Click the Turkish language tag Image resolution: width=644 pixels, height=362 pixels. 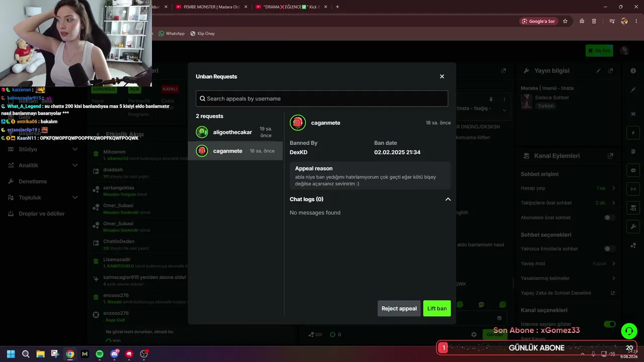pos(545,106)
